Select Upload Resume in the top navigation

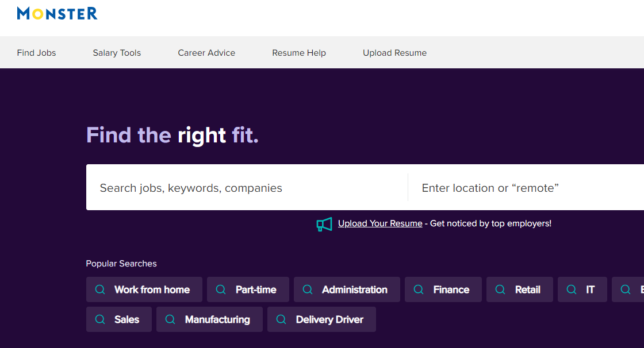[x=394, y=53]
